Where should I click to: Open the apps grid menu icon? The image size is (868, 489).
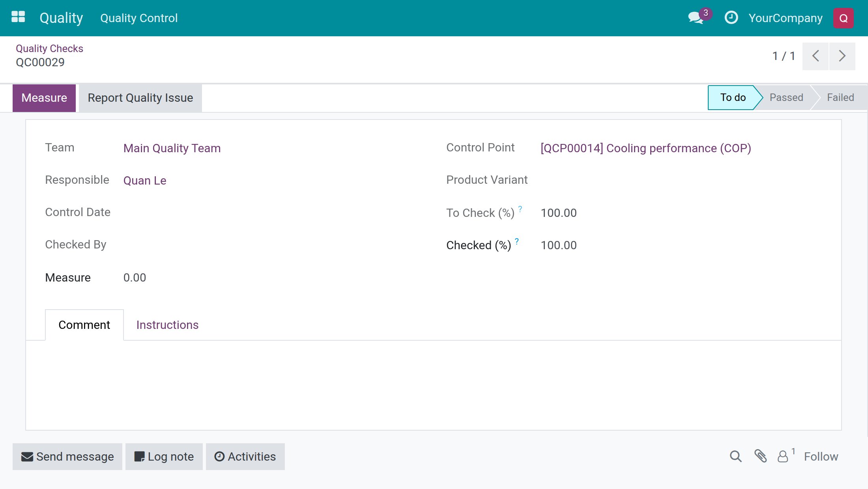18,17
